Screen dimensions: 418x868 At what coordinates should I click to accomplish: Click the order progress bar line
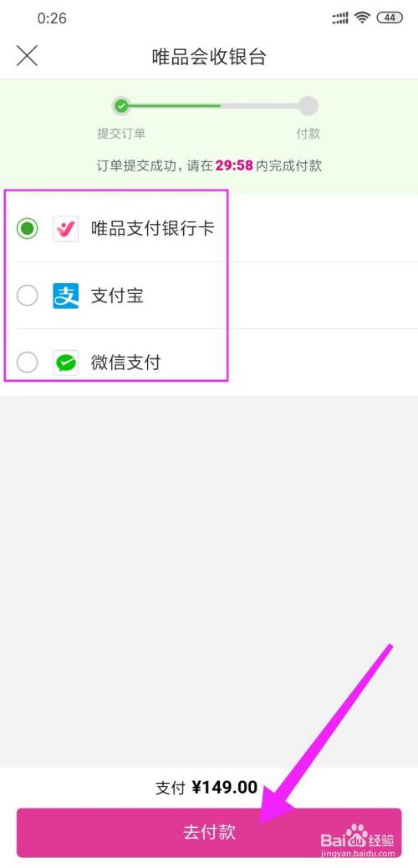pyautogui.click(x=215, y=105)
